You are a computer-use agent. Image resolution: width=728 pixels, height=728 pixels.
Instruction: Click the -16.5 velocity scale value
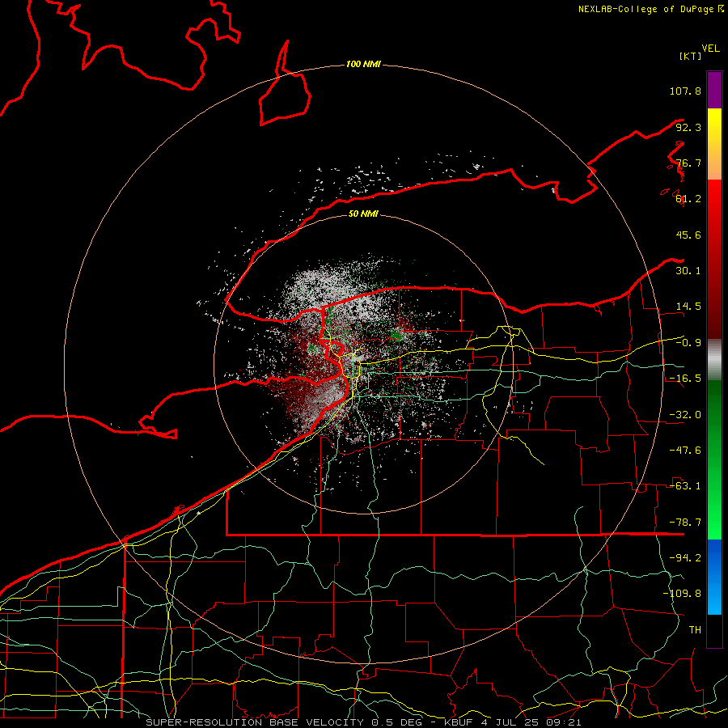point(685,379)
